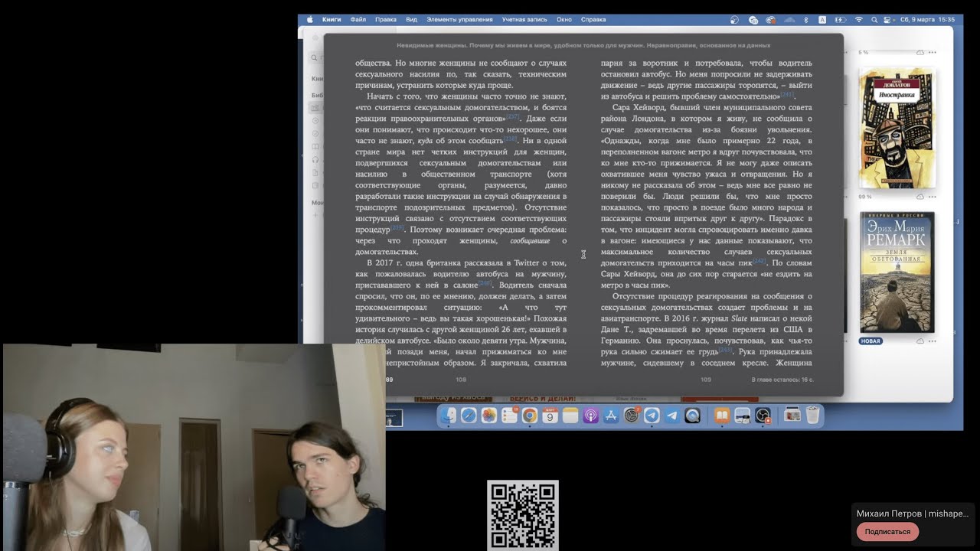The image size is (980, 551).
Task: Click 'В главе осталось: 16 с.' text
Action: click(782, 380)
